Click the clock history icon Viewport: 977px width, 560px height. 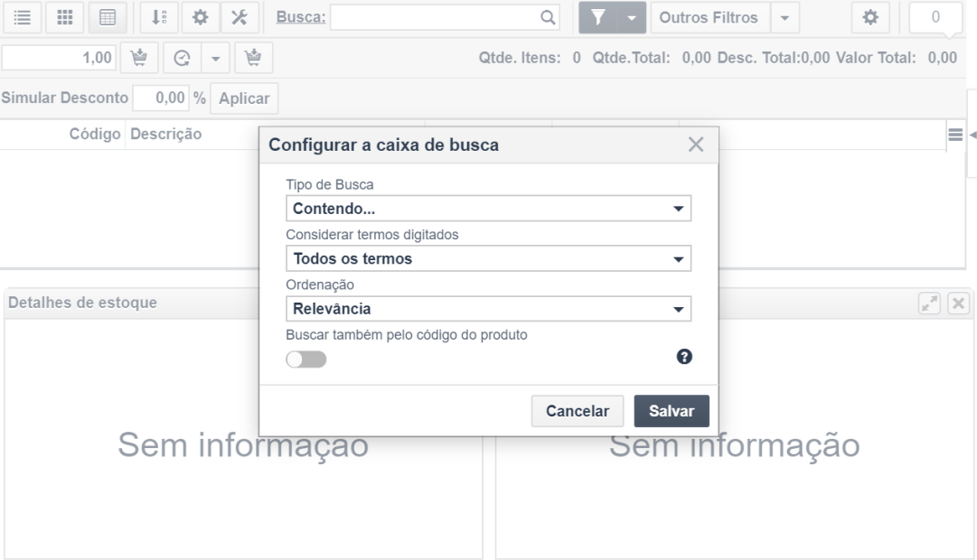point(182,58)
